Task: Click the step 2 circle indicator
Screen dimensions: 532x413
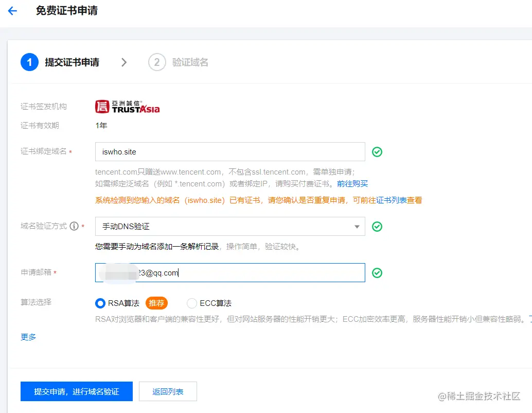Action: [157, 62]
